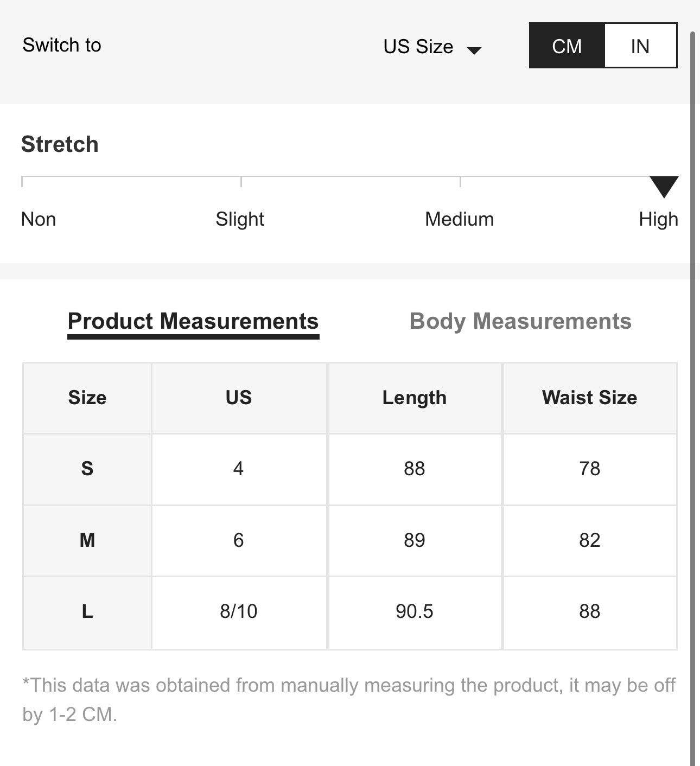Click the vertical scrollbar on the right
The width and height of the screenshot is (700, 766).
pos(692,380)
